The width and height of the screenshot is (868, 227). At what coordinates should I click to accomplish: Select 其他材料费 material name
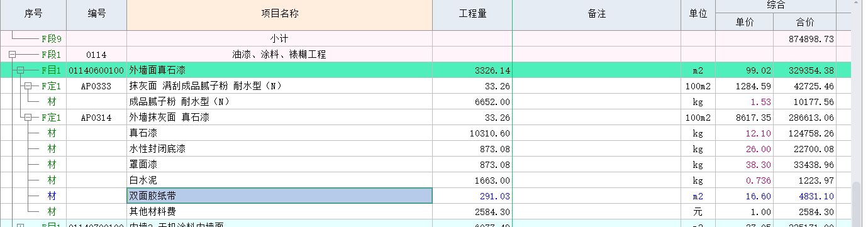pos(280,211)
